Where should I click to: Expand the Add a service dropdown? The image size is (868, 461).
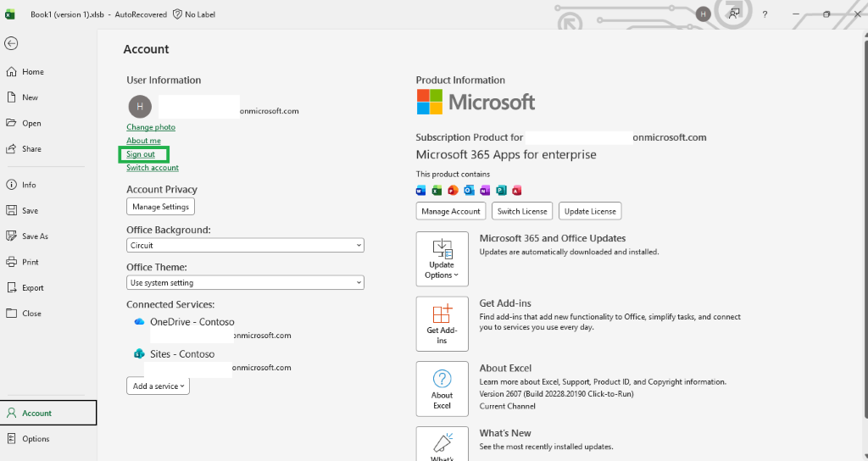tap(159, 386)
